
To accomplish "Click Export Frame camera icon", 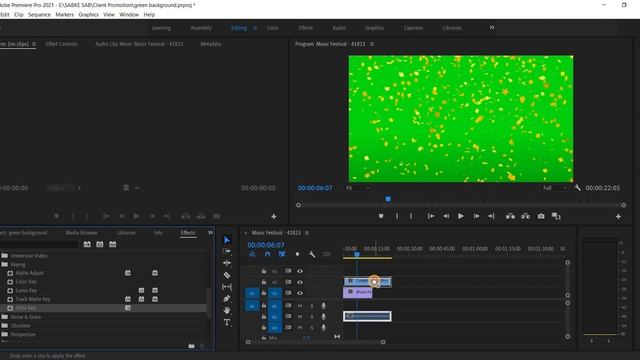I will (541, 216).
